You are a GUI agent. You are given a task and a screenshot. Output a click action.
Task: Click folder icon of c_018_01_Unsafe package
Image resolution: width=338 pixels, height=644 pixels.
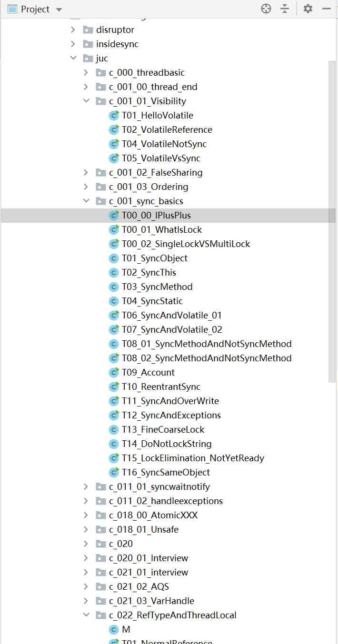tap(101, 529)
